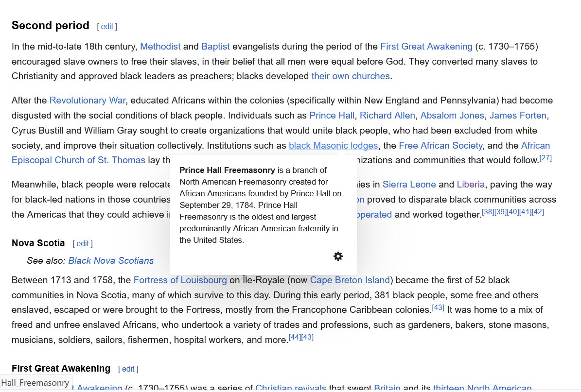
Task: Open the Cape Breton Island link
Action: (x=350, y=280)
